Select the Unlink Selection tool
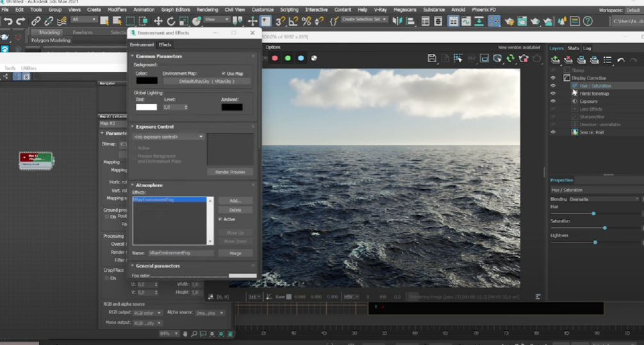 coord(49,21)
